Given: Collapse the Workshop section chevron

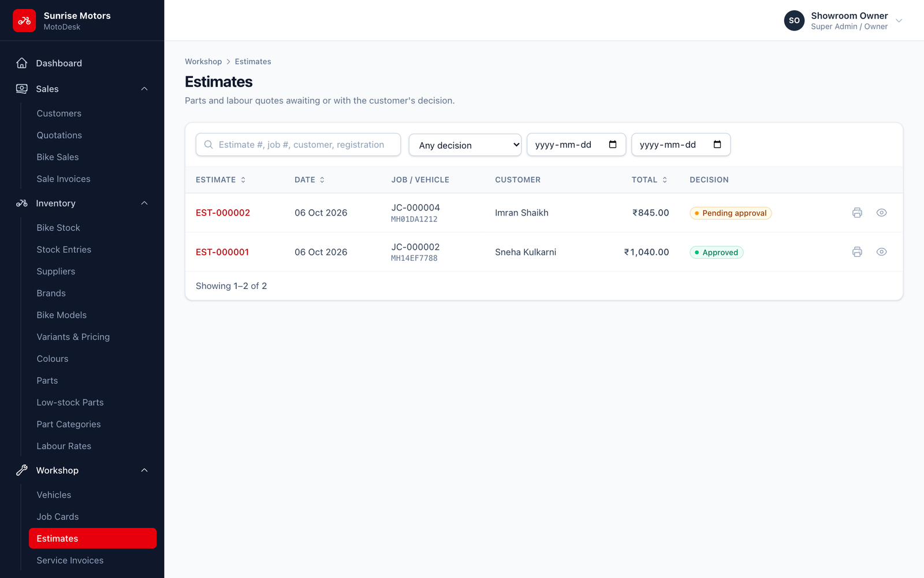Looking at the screenshot, I should pos(144,470).
